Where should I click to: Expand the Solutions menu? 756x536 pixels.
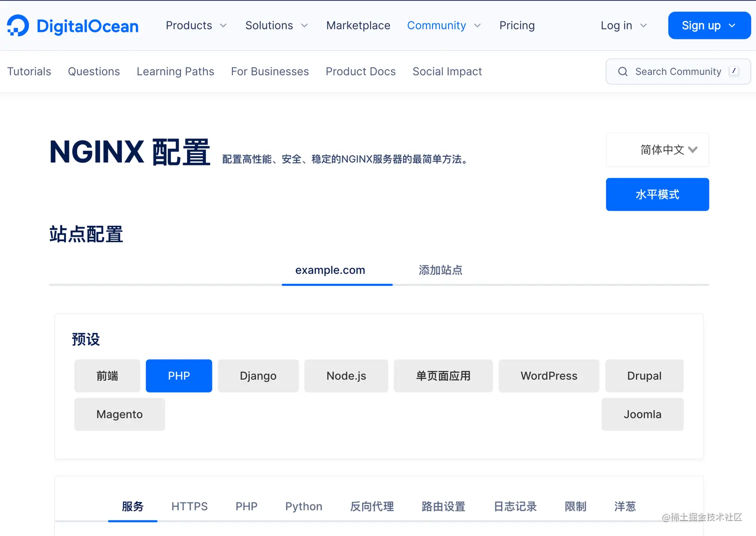pos(276,25)
